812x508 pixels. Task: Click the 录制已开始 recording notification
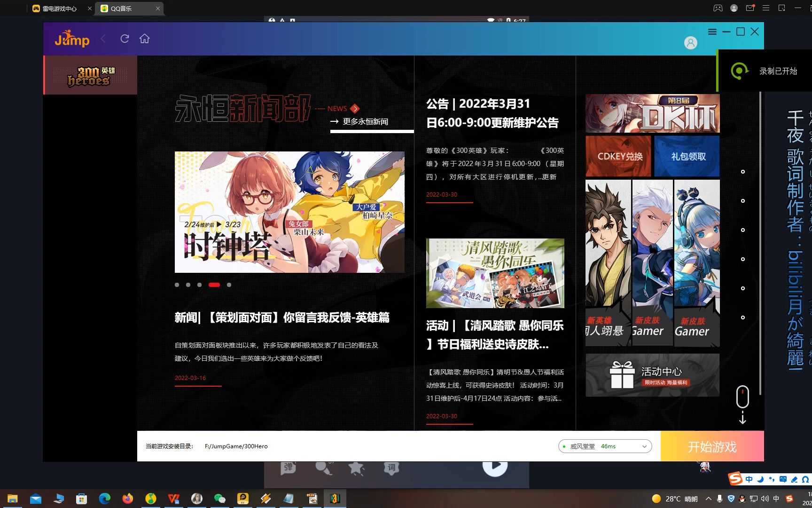click(764, 71)
